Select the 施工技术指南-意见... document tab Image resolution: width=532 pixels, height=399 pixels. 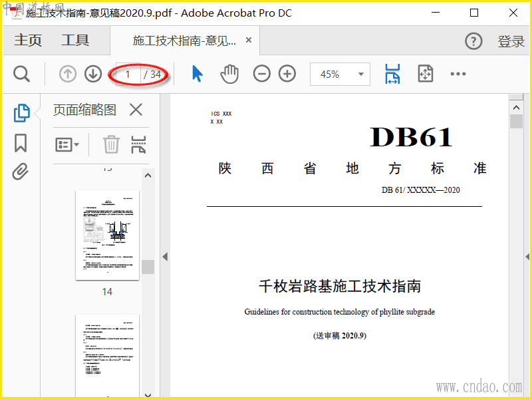(x=185, y=41)
